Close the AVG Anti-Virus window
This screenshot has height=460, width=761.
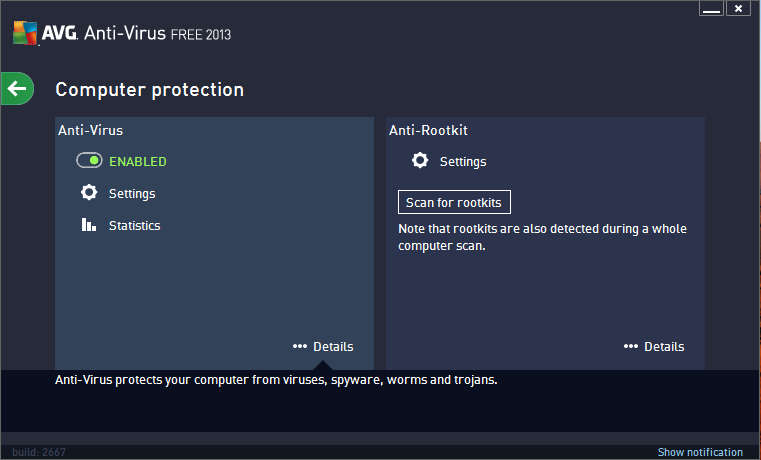click(x=738, y=9)
